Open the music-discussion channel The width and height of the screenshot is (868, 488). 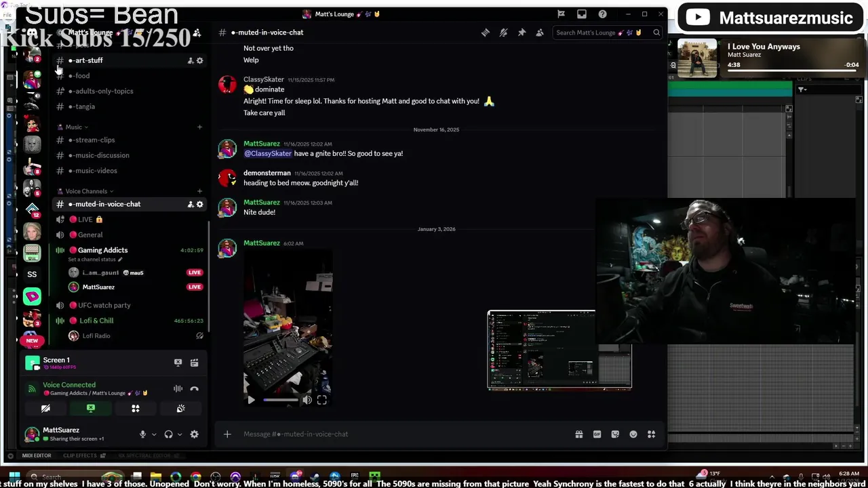pyautogui.click(x=129, y=155)
